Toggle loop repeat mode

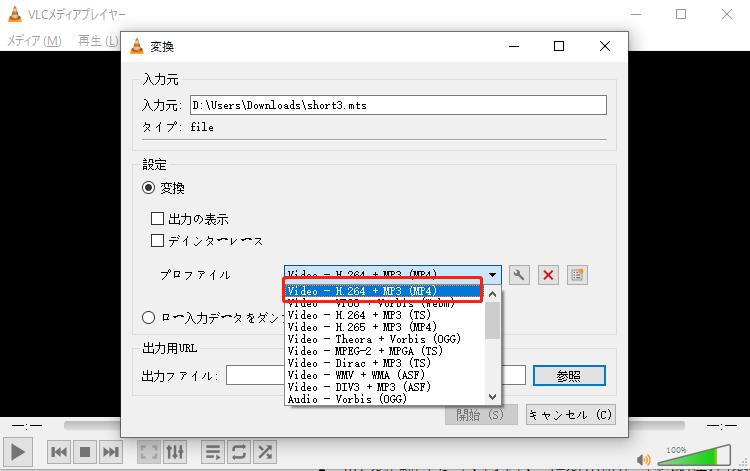(239, 452)
